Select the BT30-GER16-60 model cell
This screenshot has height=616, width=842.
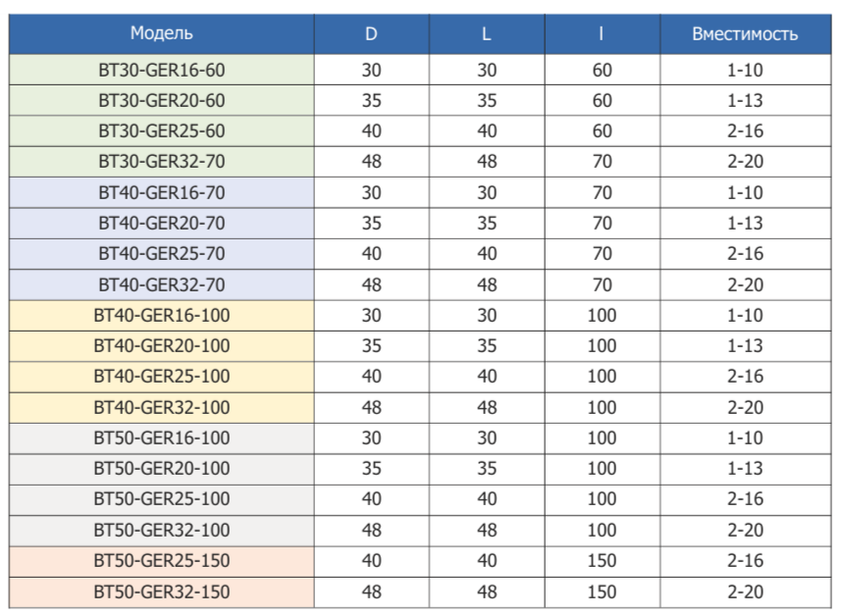pyautogui.click(x=162, y=70)
